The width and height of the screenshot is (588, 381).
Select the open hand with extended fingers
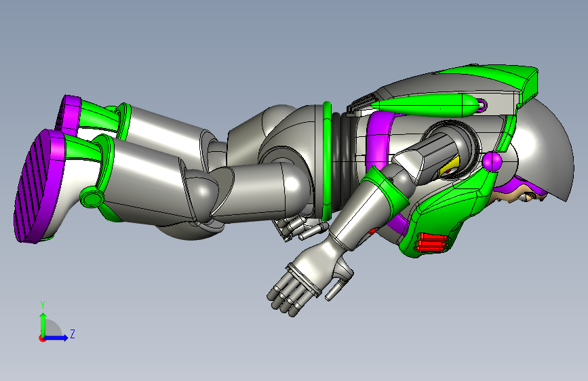311,278
